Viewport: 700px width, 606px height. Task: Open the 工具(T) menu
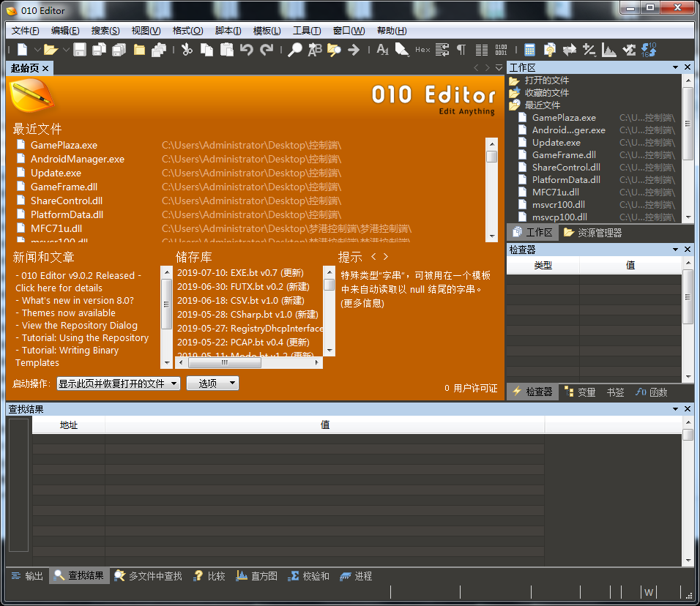307,31
